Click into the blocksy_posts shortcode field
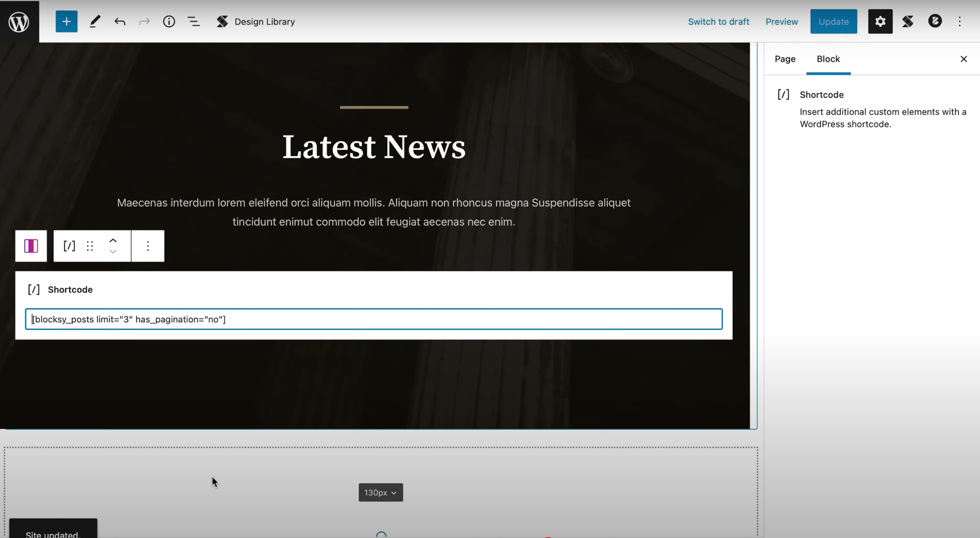The width and height of the screenshot is (980, 538). 373,319
